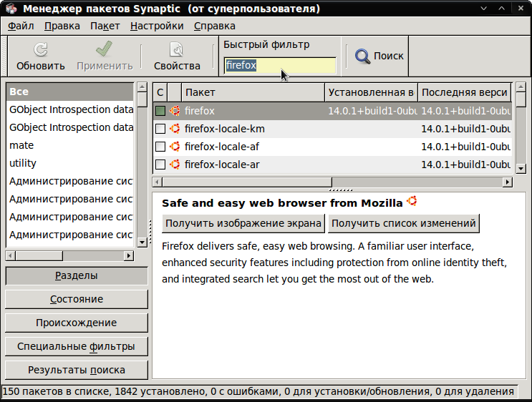Open the Правка menu
The image size is (532, 402).
(x=62, y=26)
